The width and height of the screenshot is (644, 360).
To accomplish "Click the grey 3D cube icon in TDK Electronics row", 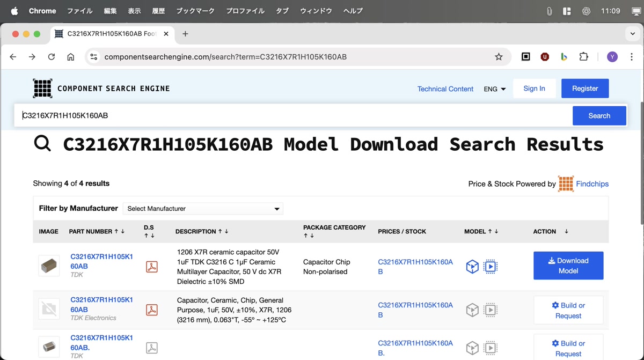I will tap(472, 310).
